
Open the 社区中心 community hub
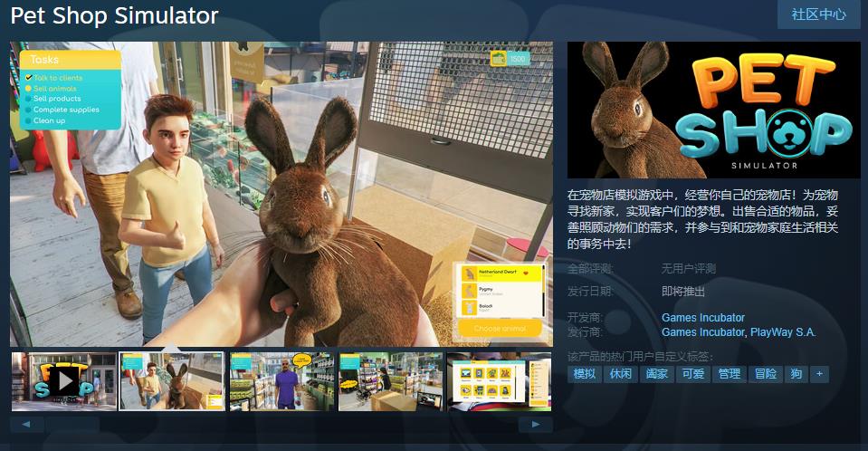[x=818, y=14]
